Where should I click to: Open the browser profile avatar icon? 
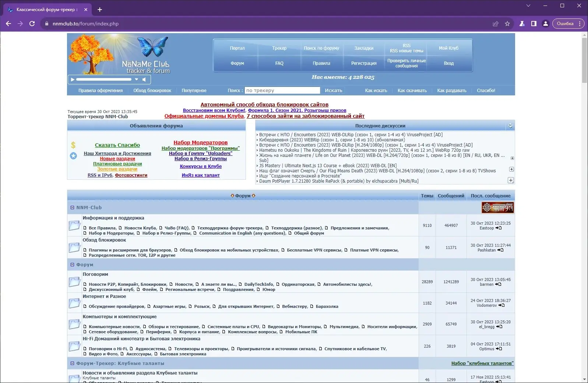(546, 24)
